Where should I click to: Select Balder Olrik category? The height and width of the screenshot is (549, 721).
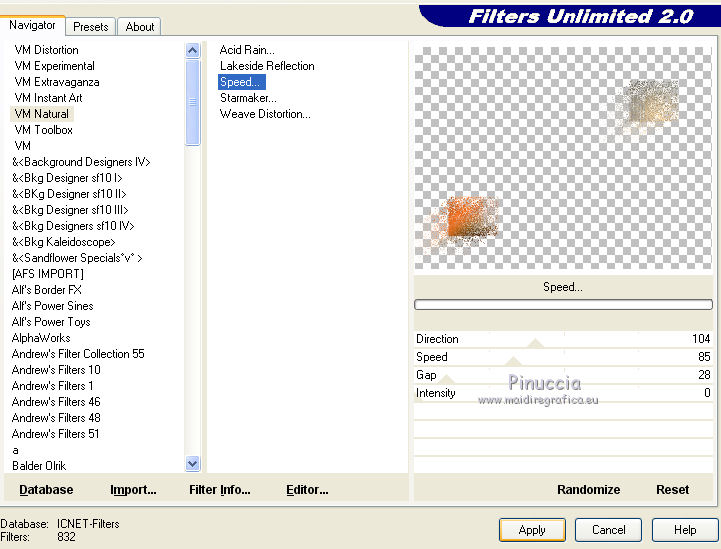click(x=39, y=466)
